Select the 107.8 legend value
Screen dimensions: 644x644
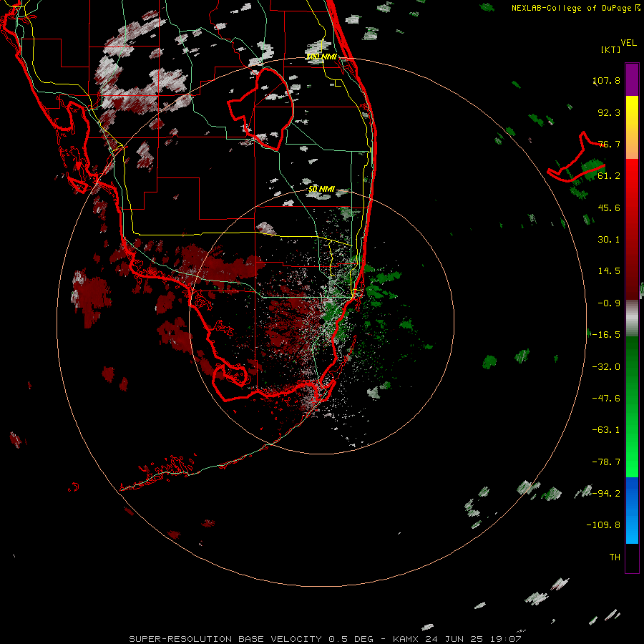(606, 80)
